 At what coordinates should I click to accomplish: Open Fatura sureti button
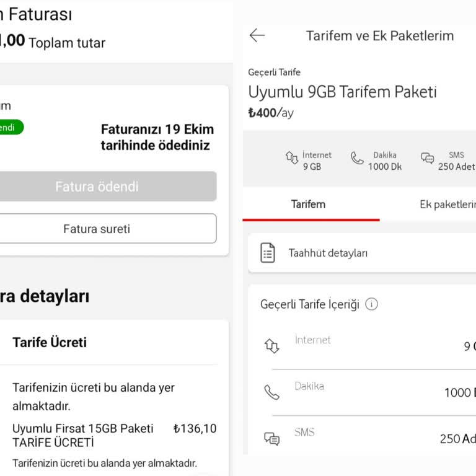108,229
